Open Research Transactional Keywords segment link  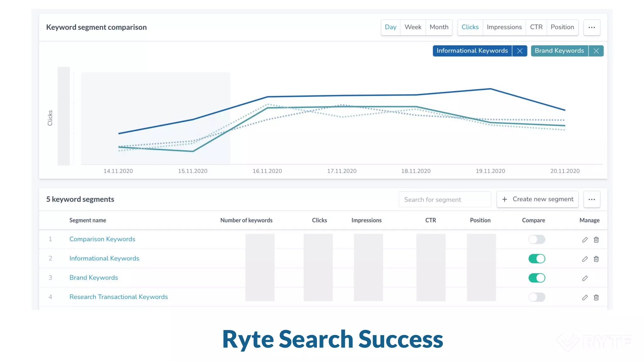click(x=119, y=297)
